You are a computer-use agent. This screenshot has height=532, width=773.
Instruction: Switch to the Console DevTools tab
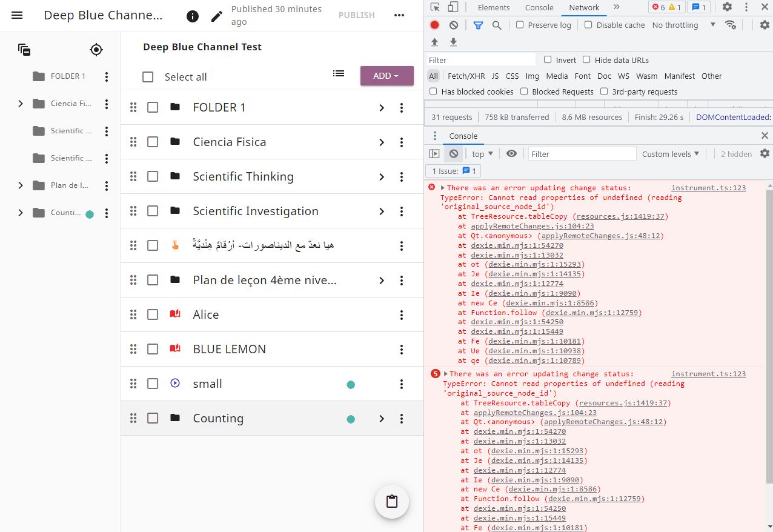point(539,7)
